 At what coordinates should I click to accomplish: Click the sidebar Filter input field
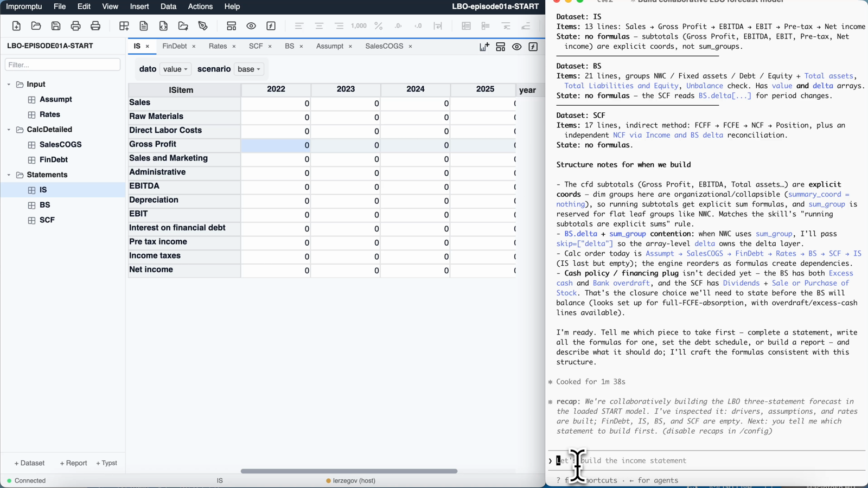(62, 65)
